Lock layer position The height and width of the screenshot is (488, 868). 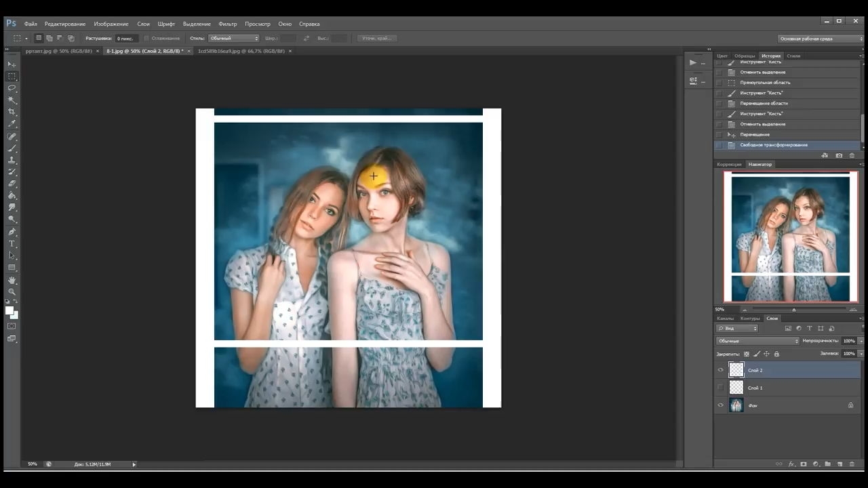(766, 354)
